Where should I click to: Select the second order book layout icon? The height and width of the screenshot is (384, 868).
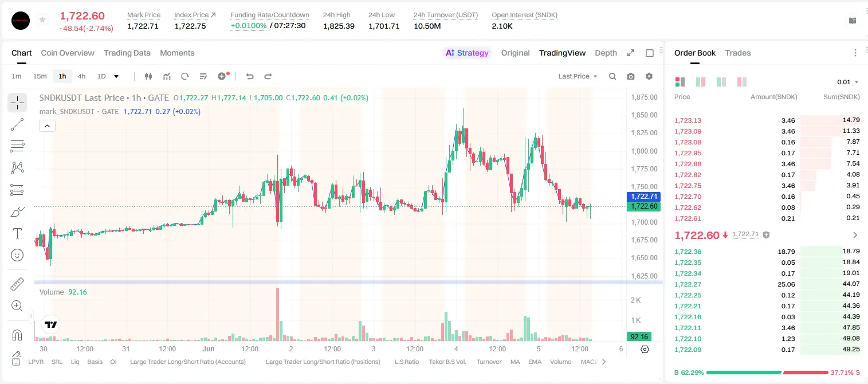point(700,82)
